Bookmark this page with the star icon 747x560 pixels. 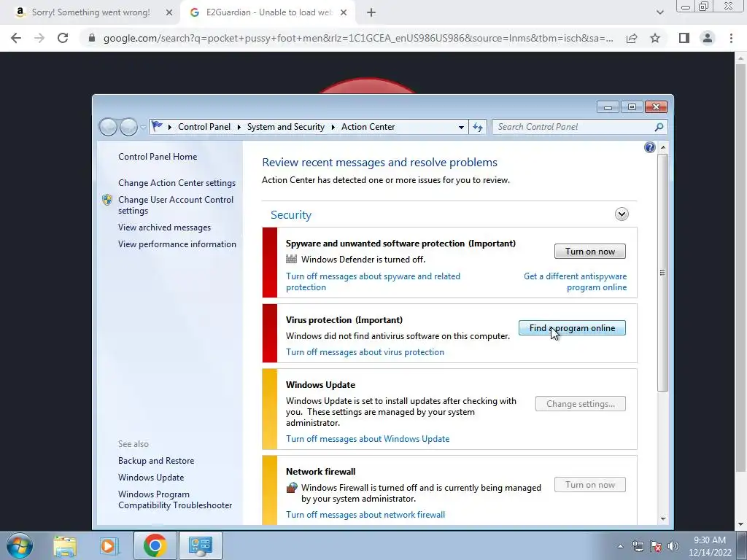pyautogui.click(x=655, y=38)
